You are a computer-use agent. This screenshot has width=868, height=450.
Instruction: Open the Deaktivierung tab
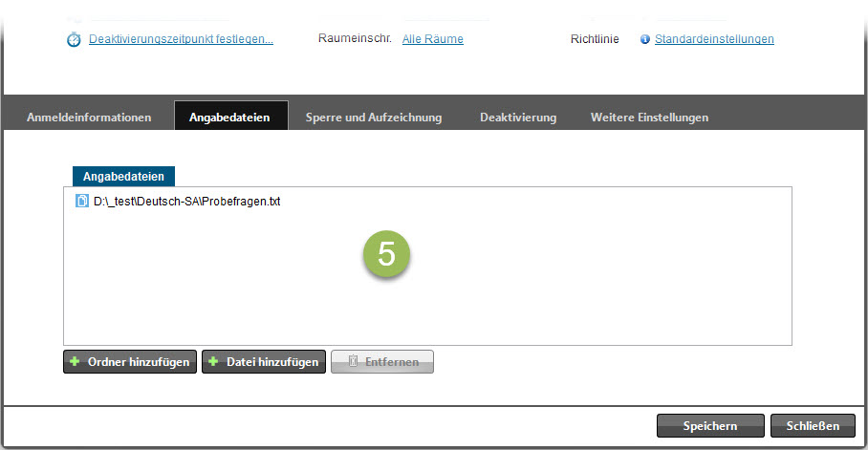pyautogui.click(x=517, y=118)
